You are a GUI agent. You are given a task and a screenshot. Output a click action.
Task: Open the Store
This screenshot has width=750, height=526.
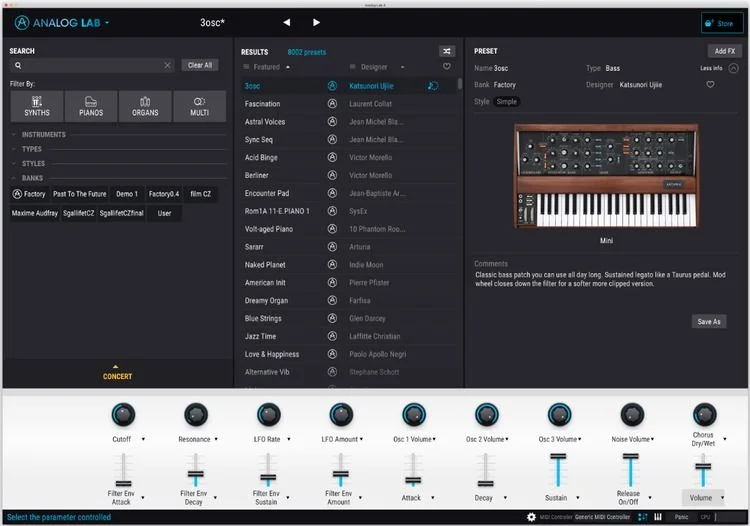tap(722, 23)
